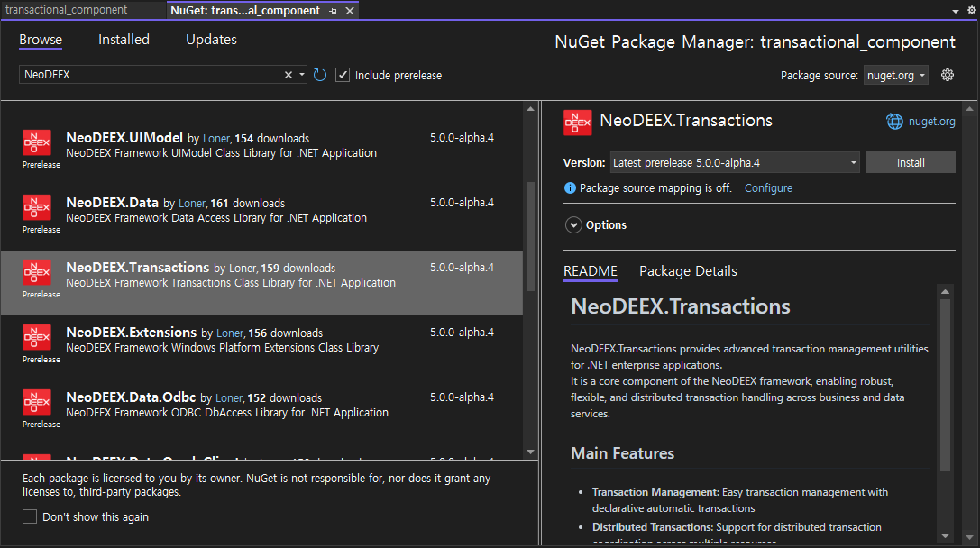Close the NuGet document tab
Viewport: 980px width, 548px height.
coord(348,11)
